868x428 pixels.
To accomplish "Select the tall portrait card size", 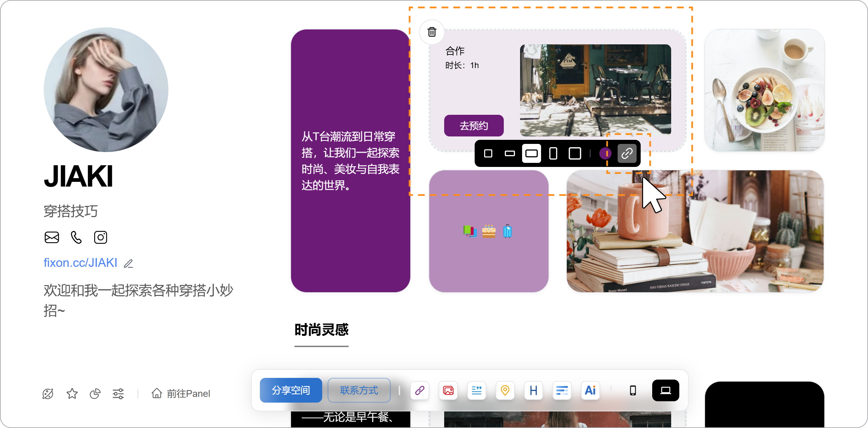I will pyautogui.click(x=553, y=153).
